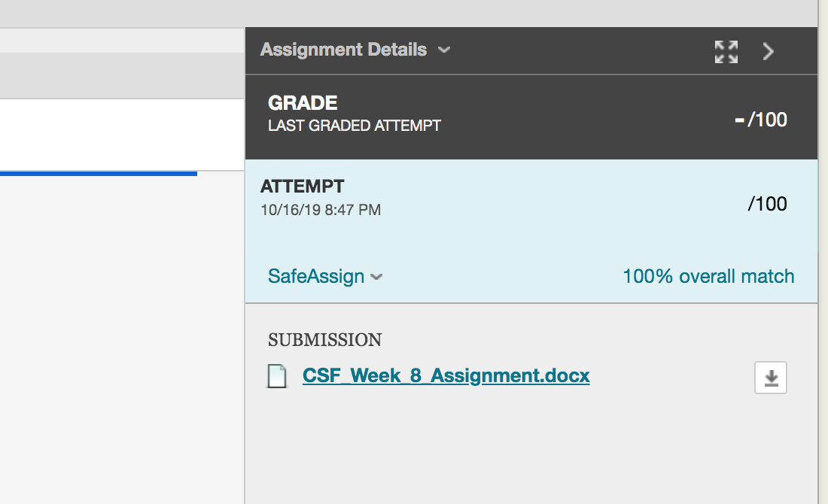Collapse Assignment Details chevron arrow
This screenshot has width=828, height=504.
tap(444, 50)
